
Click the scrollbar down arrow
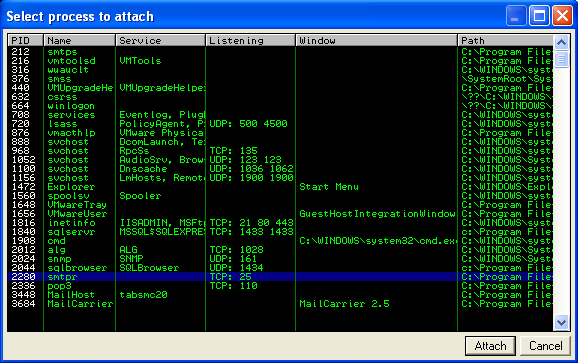coord(561,322)
